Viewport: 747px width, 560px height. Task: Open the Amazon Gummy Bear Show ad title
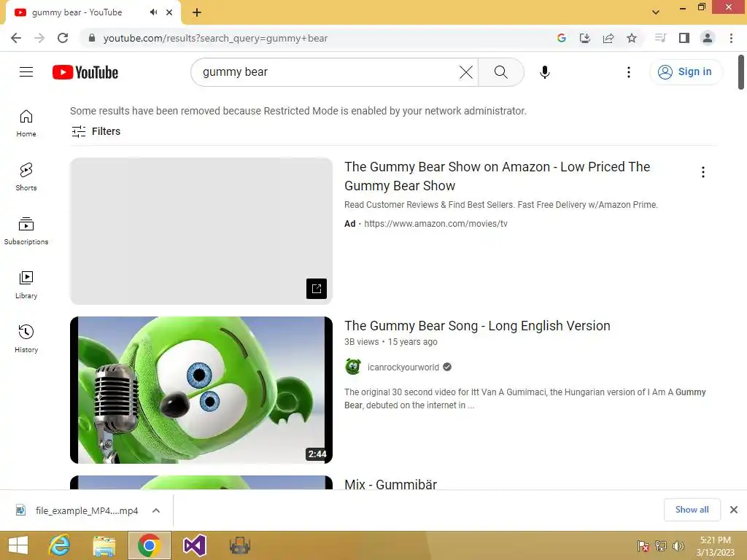[497, 176]
